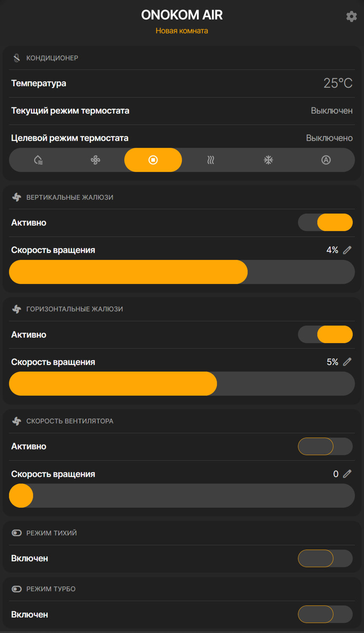Click the vertical louvers rotation speed slider
This screenshot has width=364, height=633.
[x=182, y=272]
